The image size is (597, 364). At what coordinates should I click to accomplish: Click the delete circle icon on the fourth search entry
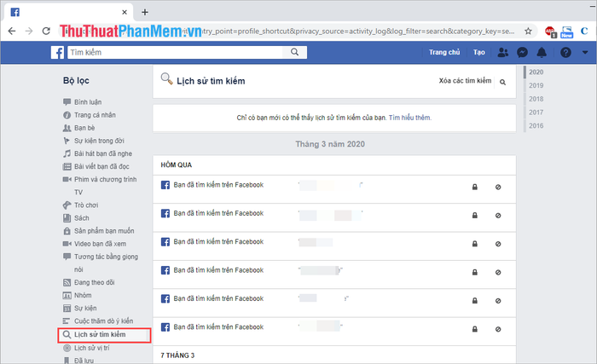pos(498,273)
